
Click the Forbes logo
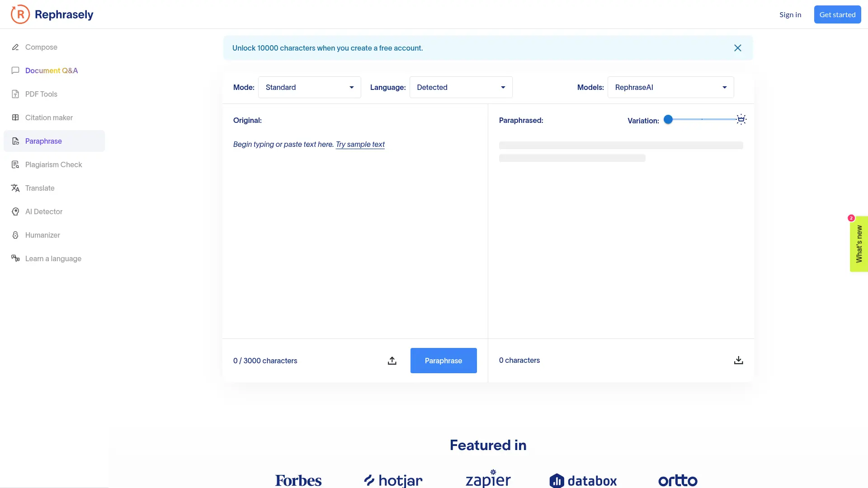298,480
